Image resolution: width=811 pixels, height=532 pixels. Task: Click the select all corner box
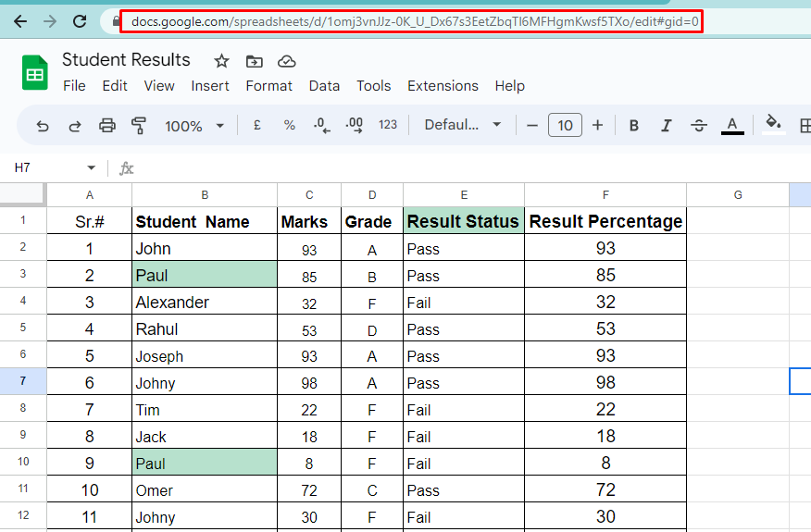coord(23,194)
